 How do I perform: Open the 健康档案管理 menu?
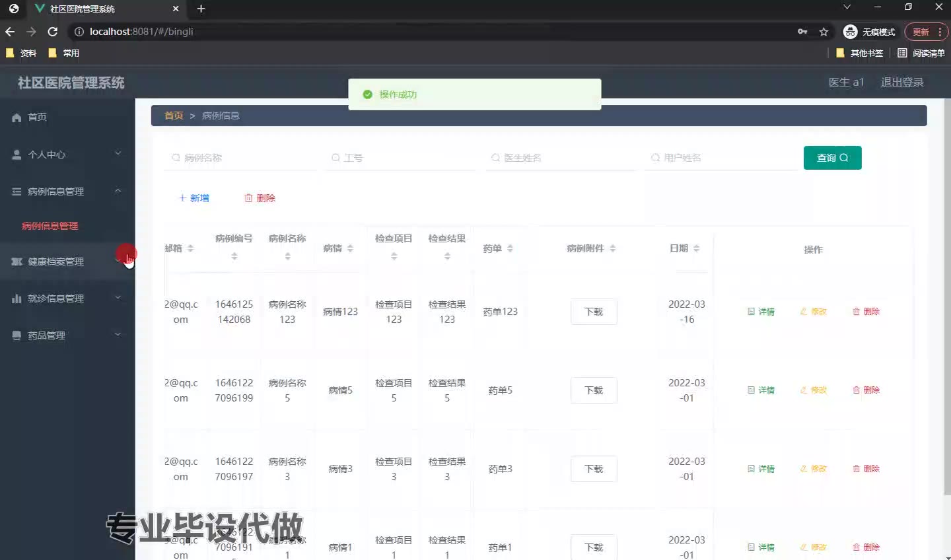(56, 262)
